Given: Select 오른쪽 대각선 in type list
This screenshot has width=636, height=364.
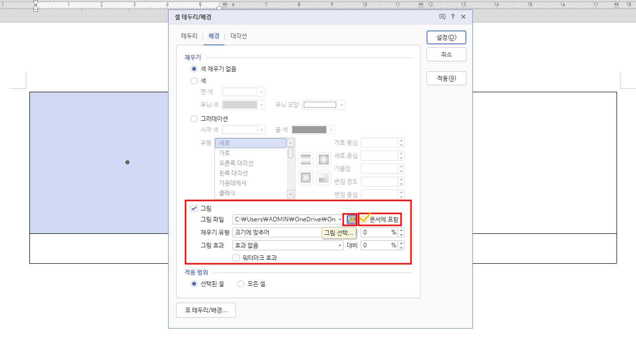Looking at the screenshot, I should 251,163.
